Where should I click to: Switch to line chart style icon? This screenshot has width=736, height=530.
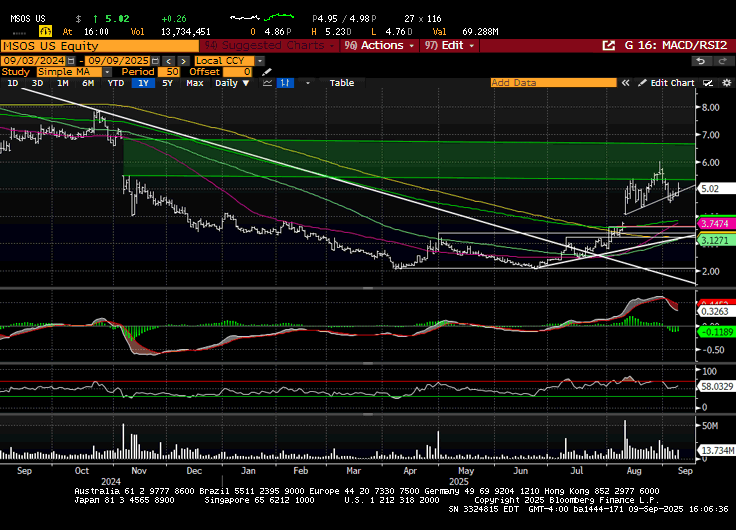(268, 83)
